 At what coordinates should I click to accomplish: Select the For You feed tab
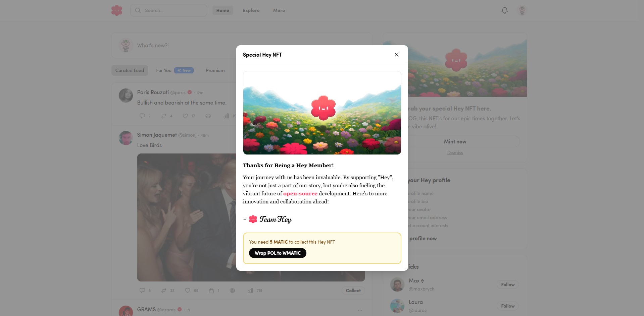(164, 70)
